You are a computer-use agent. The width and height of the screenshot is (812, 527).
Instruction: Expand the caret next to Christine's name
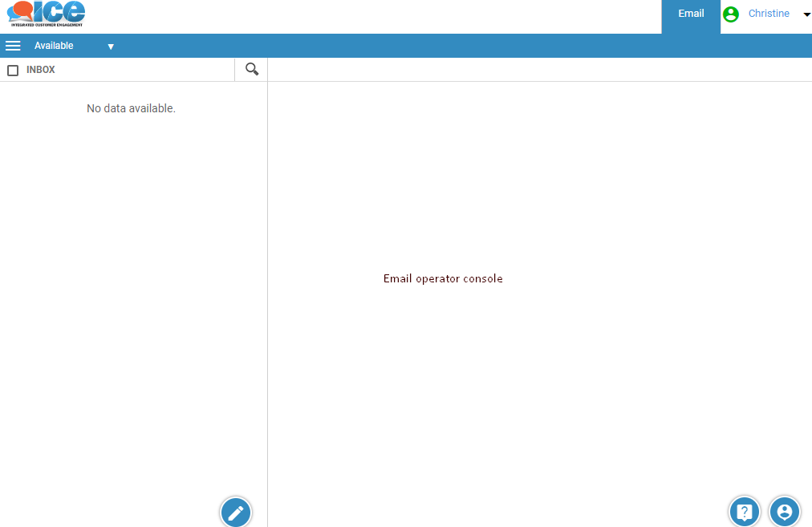pos(806,14)
